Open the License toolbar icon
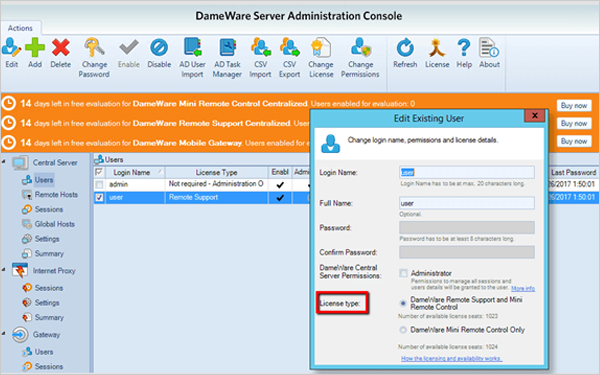Image resolution: width=600 pixels, height=375 pixels. 437,53
